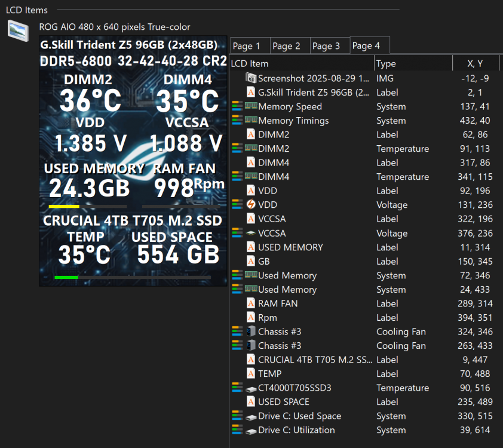Click the Memory Timings gauge bars icon
This screenshot has width=503, height=448.
coord(237,120)
